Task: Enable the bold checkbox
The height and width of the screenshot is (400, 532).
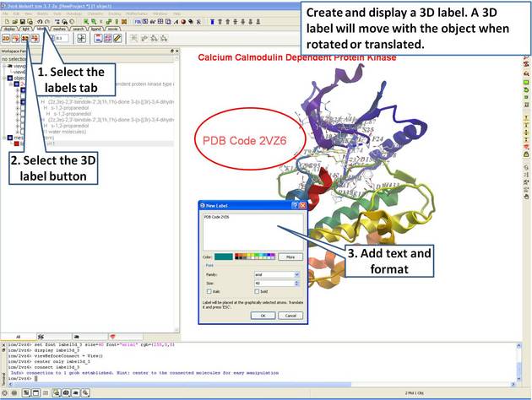Action: point(257,292)
